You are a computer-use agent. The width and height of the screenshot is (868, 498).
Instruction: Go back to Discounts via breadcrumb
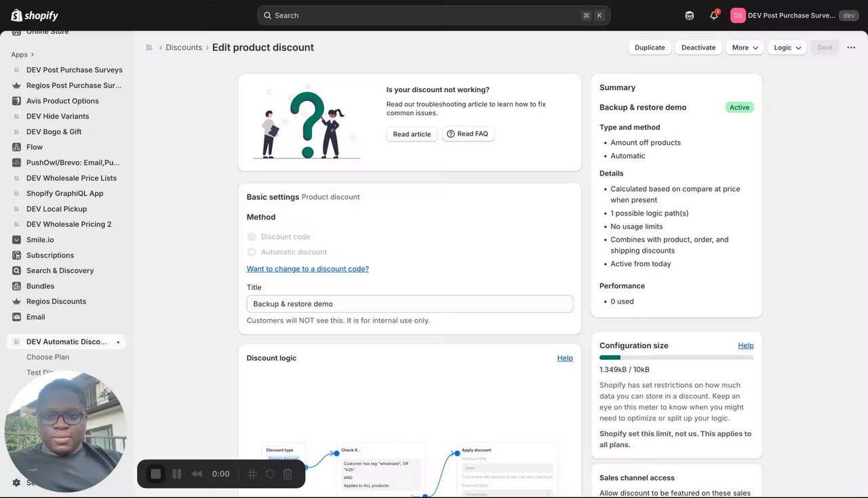pos(184,47)
